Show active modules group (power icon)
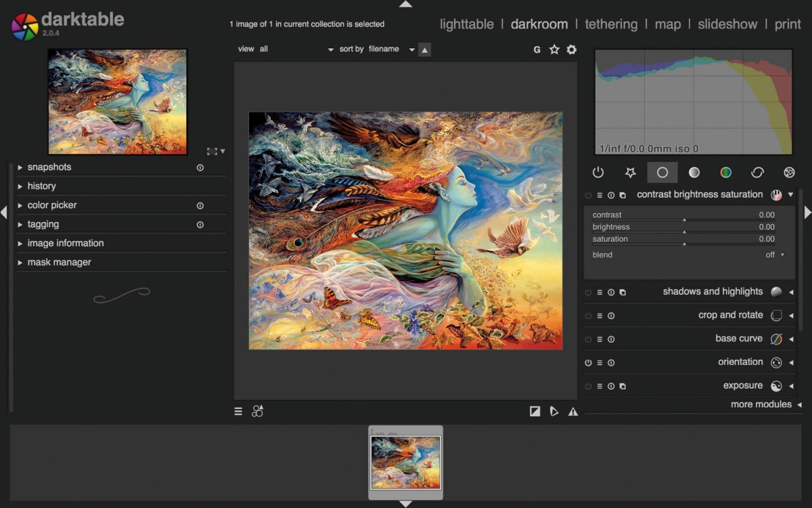Viewport: 812px width, 508px height. pyautogui.click(x=598, y=173)
